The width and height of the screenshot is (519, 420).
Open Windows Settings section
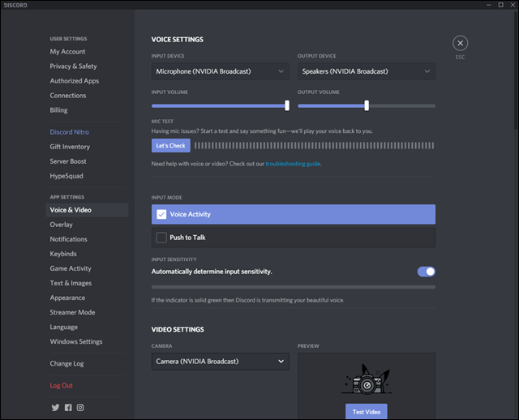pos(76,341)
